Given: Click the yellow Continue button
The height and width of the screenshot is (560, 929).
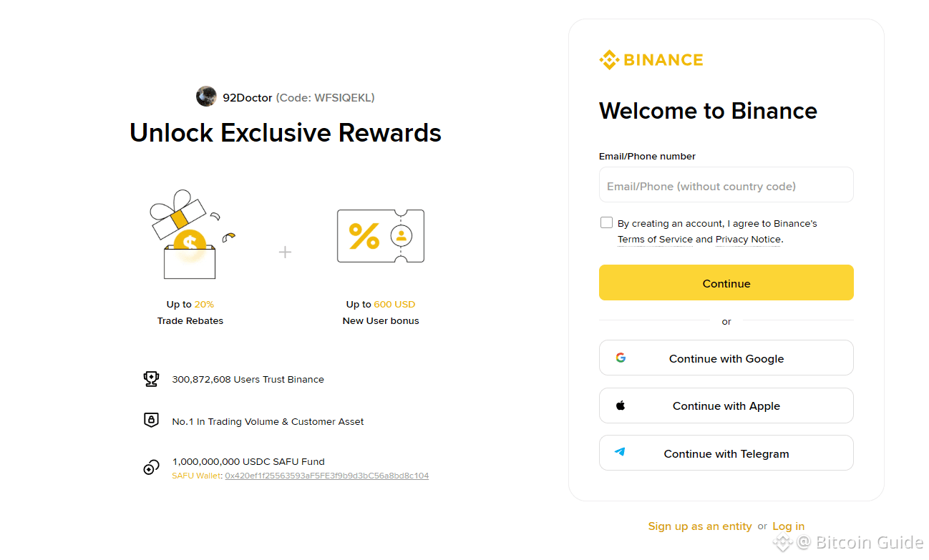Looking at the screenshot, I should tap(726, 283).
